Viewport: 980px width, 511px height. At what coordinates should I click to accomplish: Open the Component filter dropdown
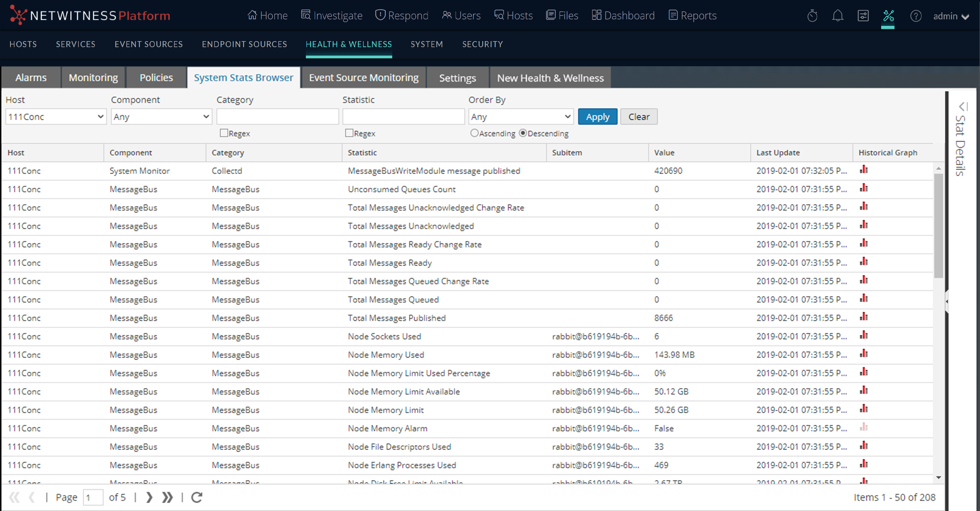161,117
